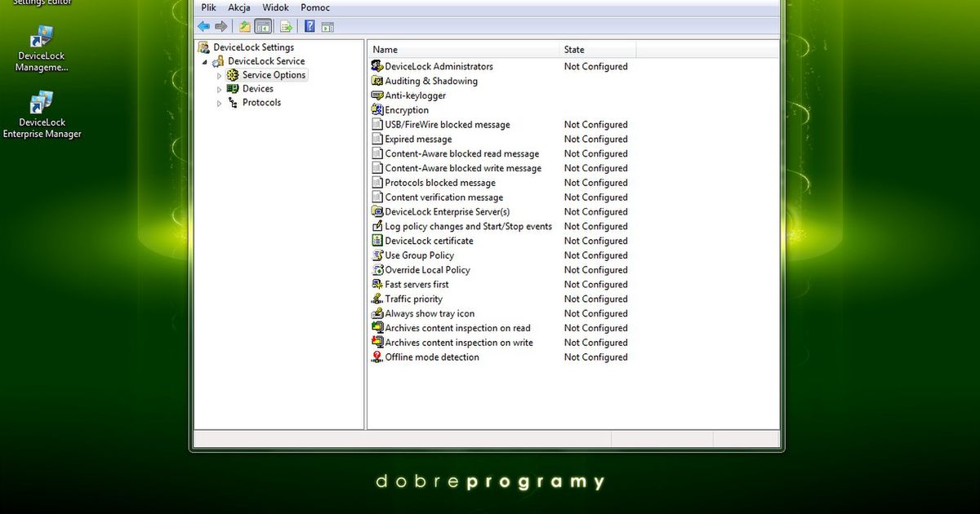The height and width of the screenshot is (514, 980).
Task: Click the navigate back toolbar arrow
Action: (x=203, y=26)
